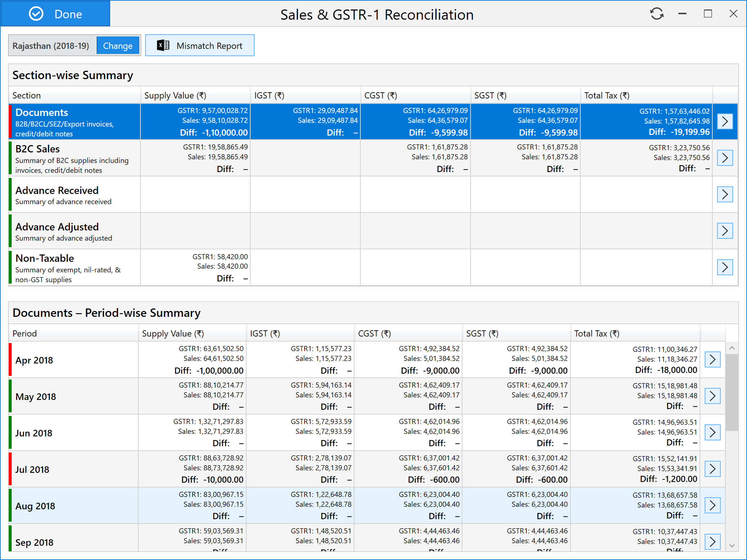Open Advance Received details arrow
The width and height of the screenshot is (747, 560).
[724, 194]
